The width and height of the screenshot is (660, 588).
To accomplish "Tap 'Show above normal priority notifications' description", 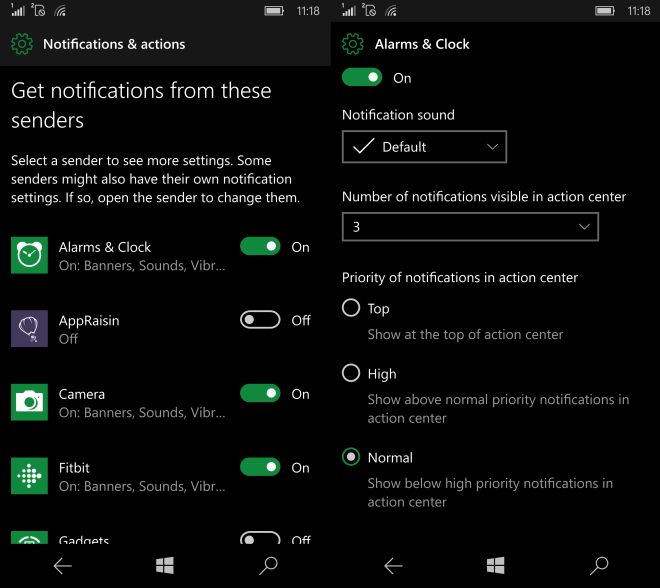I will 498,408.
